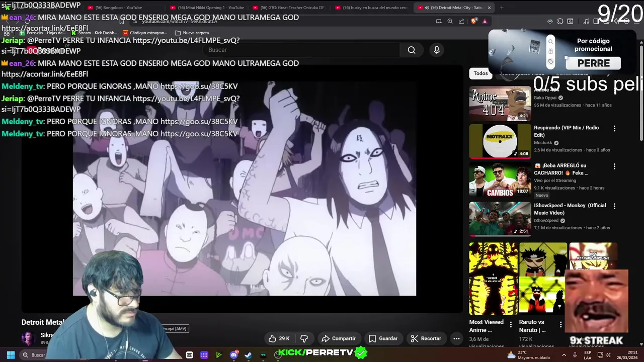The width and height of the screenshot is (644, 362).
Task: Open more actions ellipsis below video
Action: [456, 338]
